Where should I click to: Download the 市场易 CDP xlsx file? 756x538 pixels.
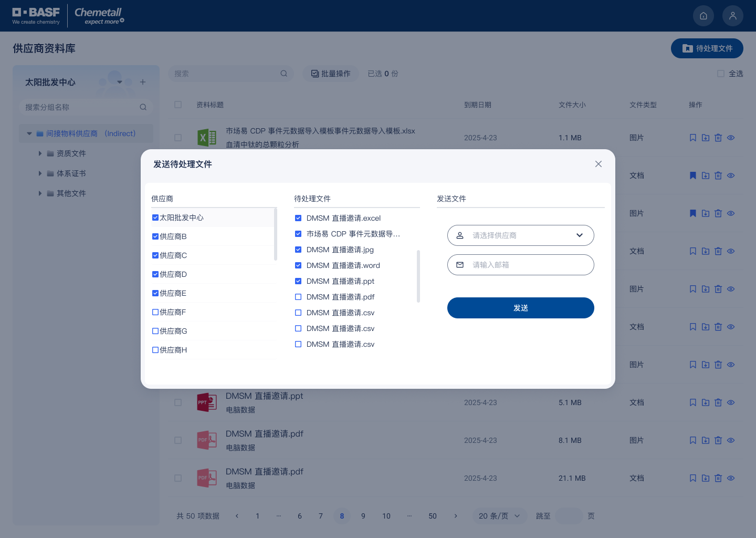tap(706, 138)
